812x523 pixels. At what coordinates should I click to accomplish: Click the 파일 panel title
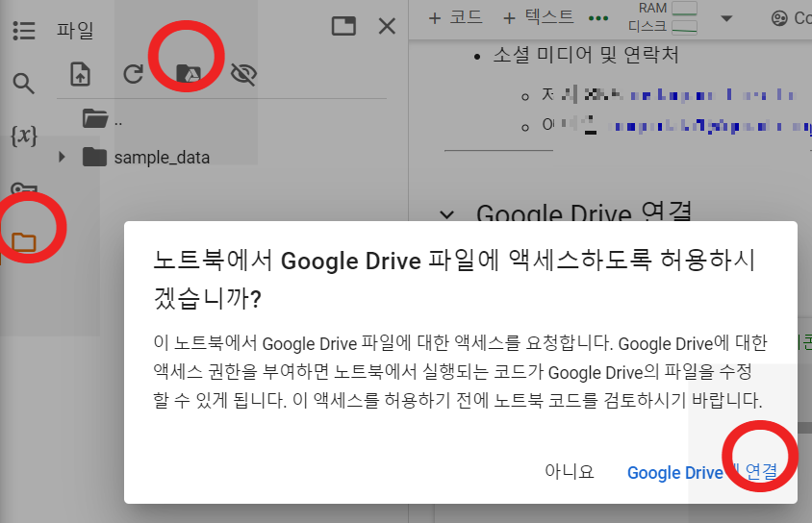point(76,30)
